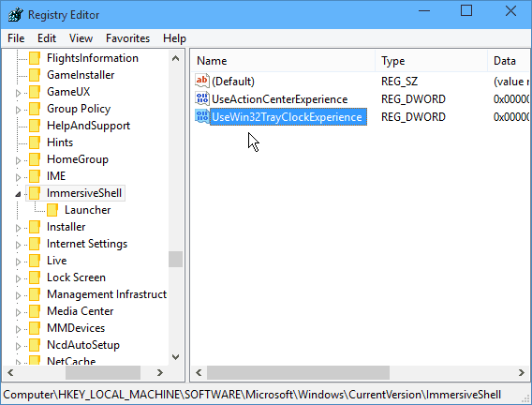The height and width of the screenshot is (405, 532).
Task: Click the Internet Settings folder icon
Action: click(35, 244)
